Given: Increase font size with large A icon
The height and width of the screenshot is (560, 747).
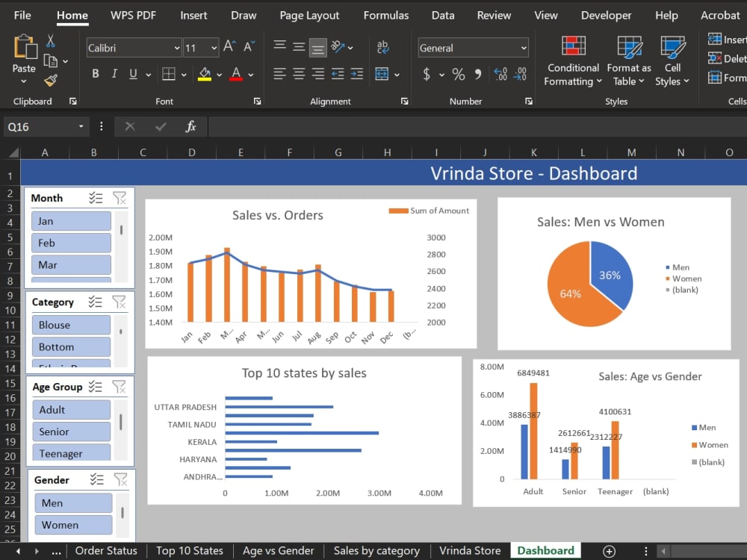Looking at the screenshot, I should (x=229, y=46).
